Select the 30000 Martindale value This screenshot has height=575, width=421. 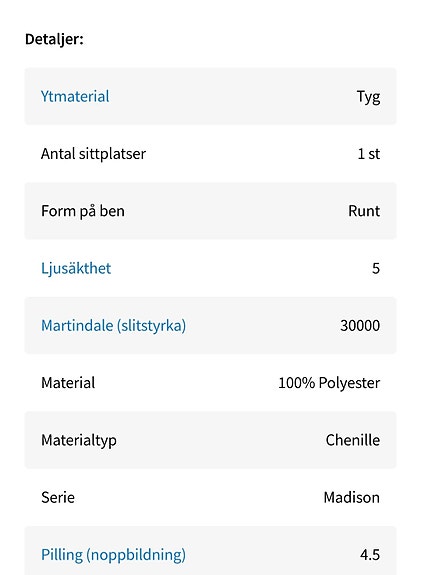pos(360,326)
